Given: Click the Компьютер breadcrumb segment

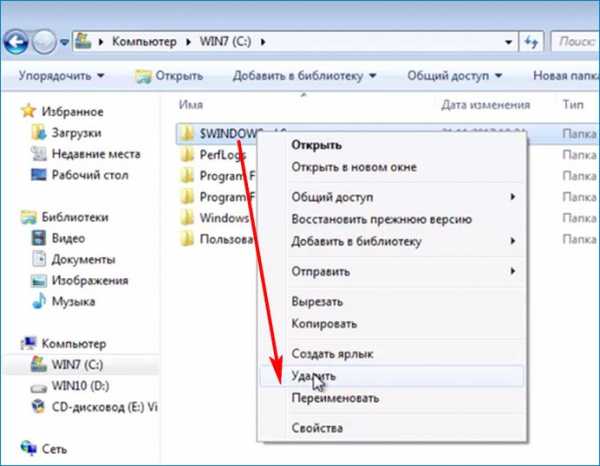Looking at the screenshot, I should click(x=144, y=41).
